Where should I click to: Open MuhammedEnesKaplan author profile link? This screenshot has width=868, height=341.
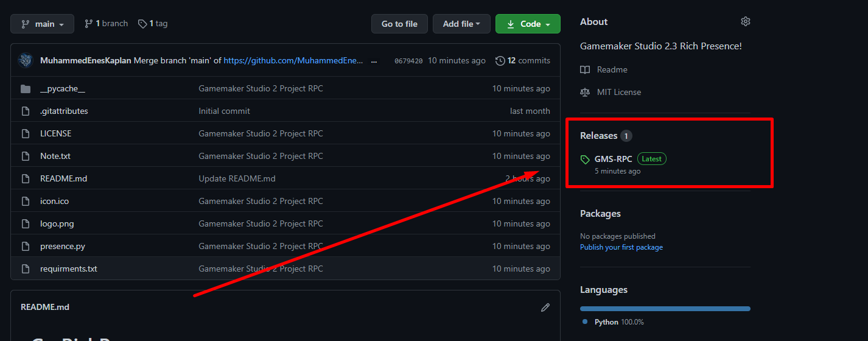[86, 60]
